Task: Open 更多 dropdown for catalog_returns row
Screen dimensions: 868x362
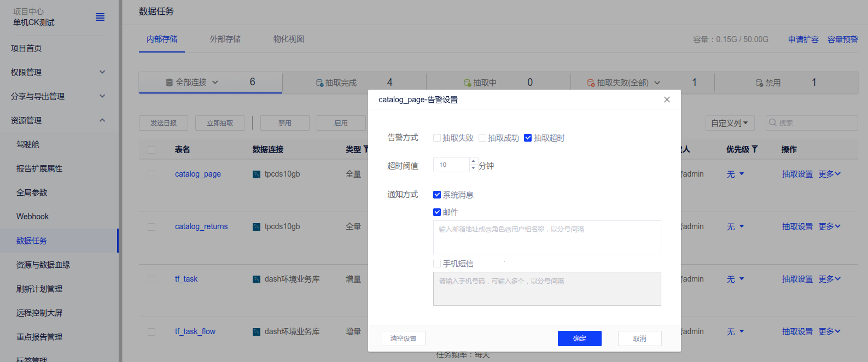Action: point(830,226)
